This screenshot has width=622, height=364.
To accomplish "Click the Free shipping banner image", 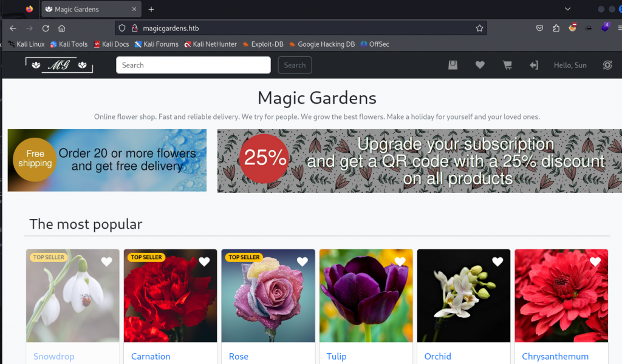I will [x=107, y=160].
